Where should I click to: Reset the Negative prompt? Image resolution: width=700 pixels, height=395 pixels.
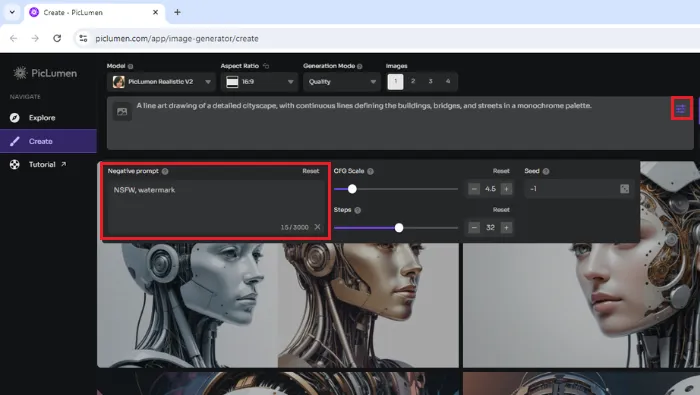[311, 171]
